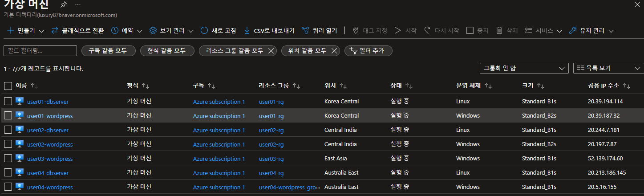Open the ellipsis more-options menu beside the pin
644x196 pixels.
(x=78, y=4)
